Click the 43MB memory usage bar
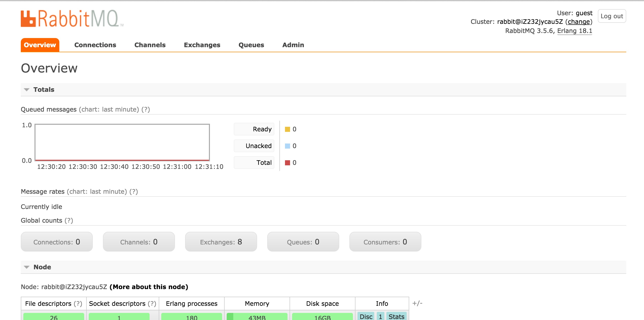This screenshot has width=644, height=320. coord(257,316)
